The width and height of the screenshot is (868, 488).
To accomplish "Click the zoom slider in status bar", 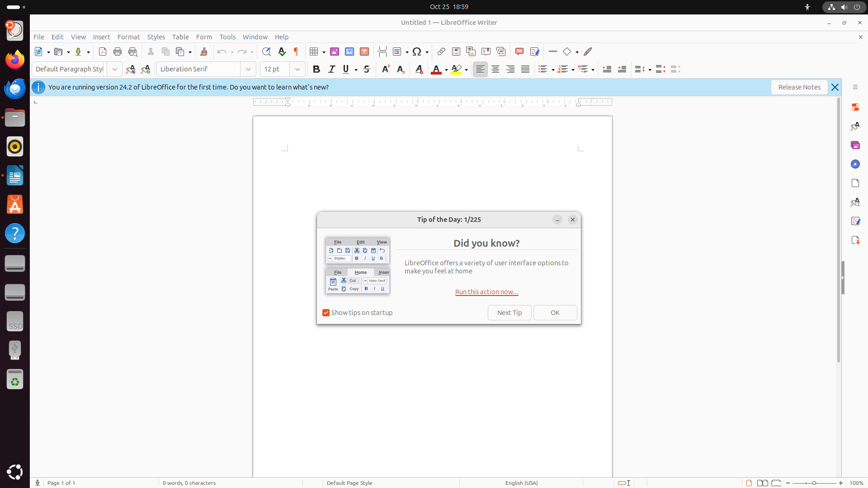I will coord(814,483).
